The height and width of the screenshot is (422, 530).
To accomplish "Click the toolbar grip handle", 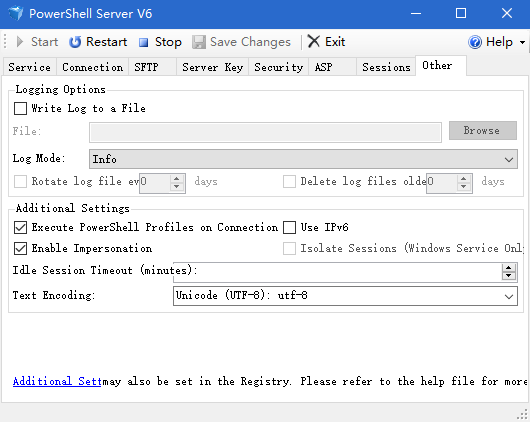I will tap(5, 42).
